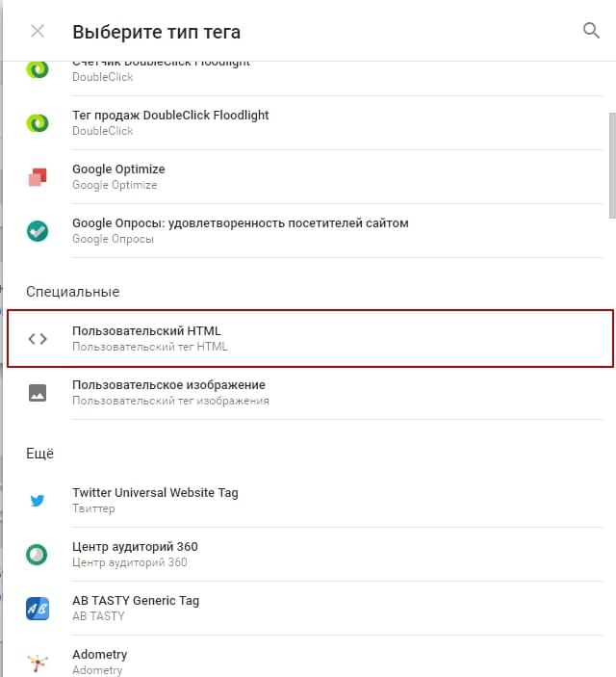This screenshot has height=677, width=616.
Task: Click the Пользовательский тег HTML subtitle
Action: tap(150, 347)
